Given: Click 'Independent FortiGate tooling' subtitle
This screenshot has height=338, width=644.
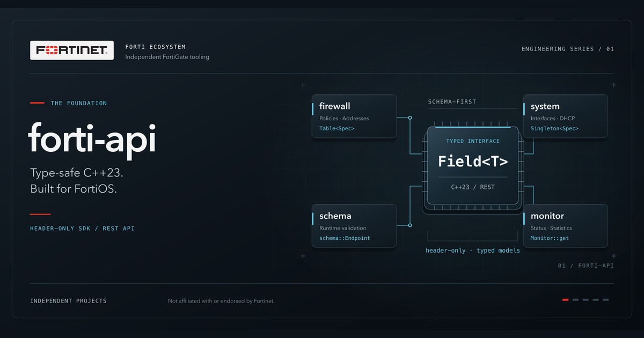Looking at the screenshot, I should [x=167, y=57].
